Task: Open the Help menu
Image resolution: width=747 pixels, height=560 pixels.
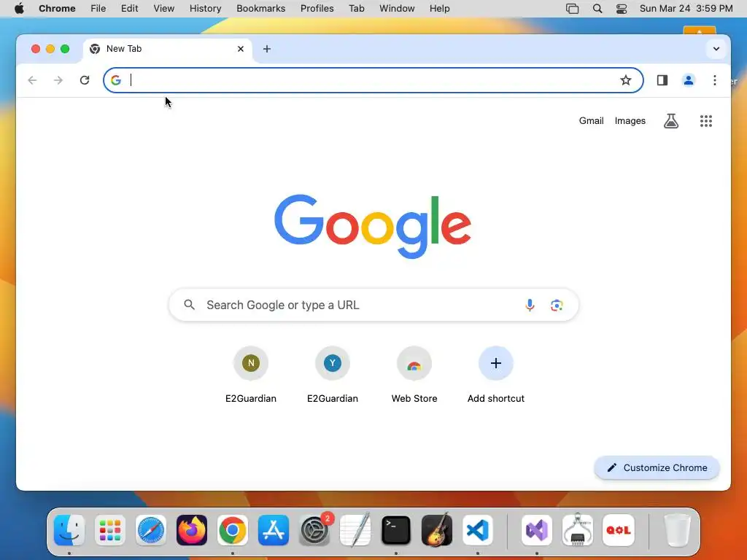Action: click(439, 9)
